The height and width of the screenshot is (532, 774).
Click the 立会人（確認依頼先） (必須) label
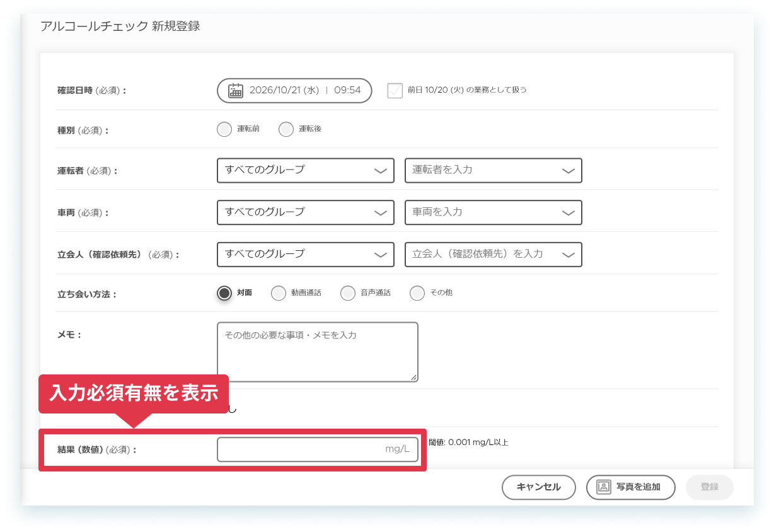click(118, 255)
